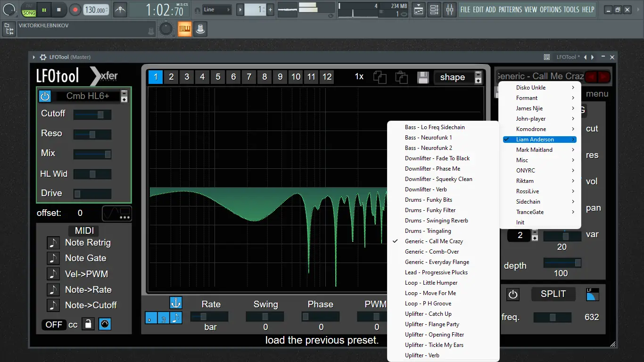Click the 1x zoom button

pos(359,77)
